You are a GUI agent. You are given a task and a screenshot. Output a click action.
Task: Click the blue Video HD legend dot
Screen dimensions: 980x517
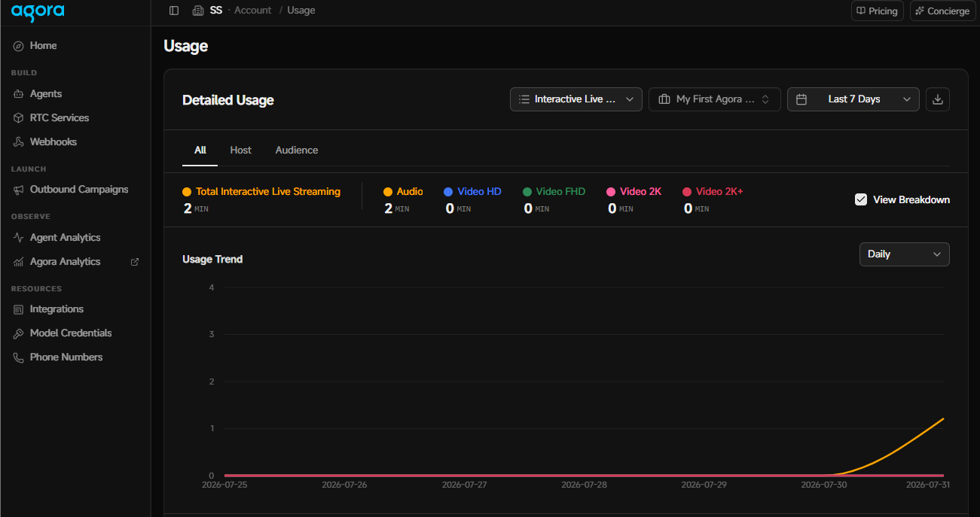pos(448,192)
